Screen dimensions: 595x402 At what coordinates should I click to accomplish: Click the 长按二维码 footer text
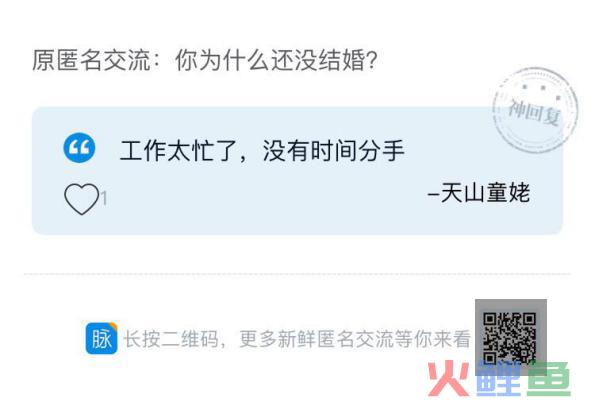[x=172, y=339]
